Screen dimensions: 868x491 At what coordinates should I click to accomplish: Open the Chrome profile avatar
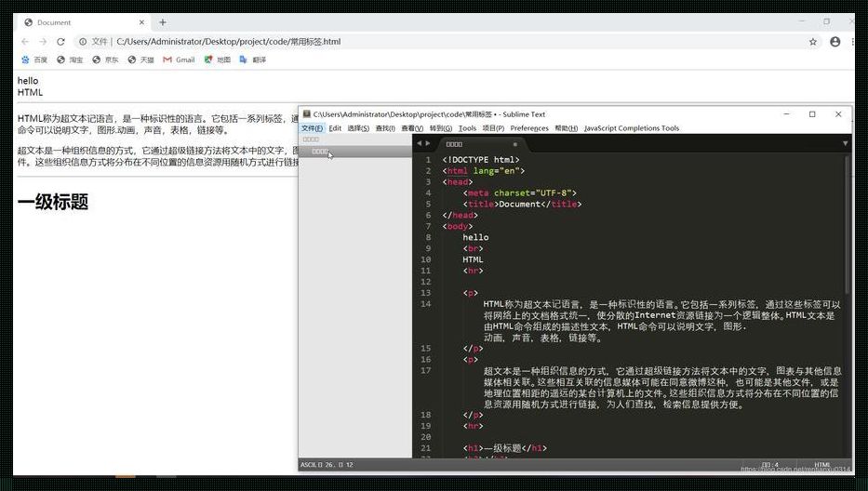click(835, 42)
